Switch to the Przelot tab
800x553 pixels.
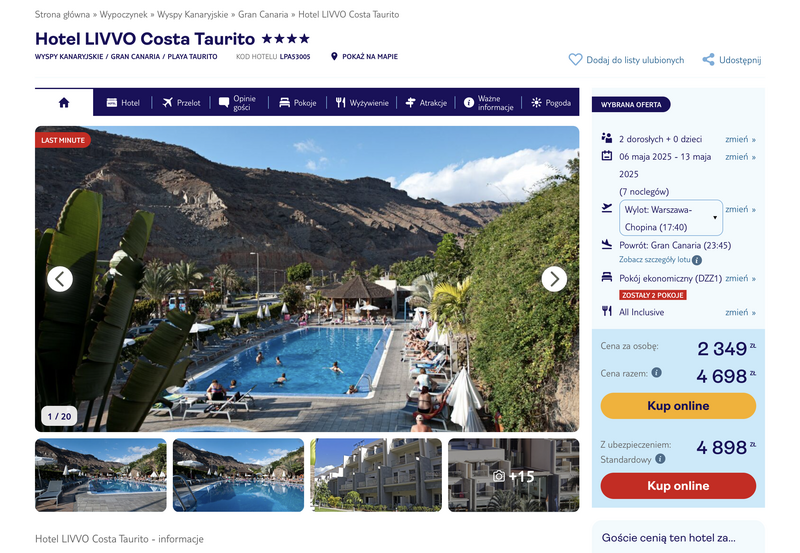pos(181,103)
